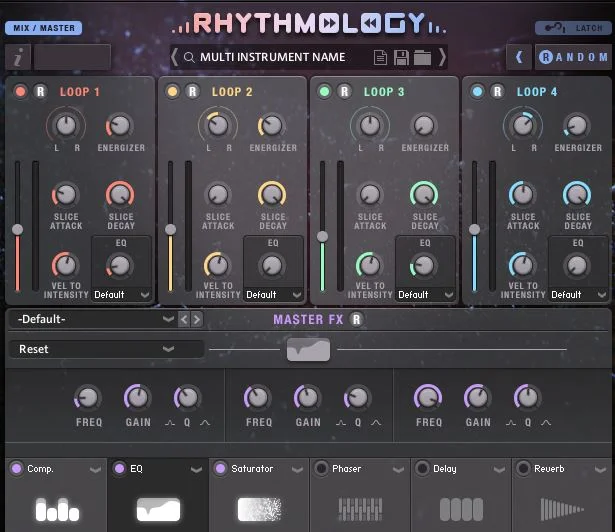This screenshot has width=615, height=532.
Task: Click the empty display box beside info icon
Action: click(73, 57)
